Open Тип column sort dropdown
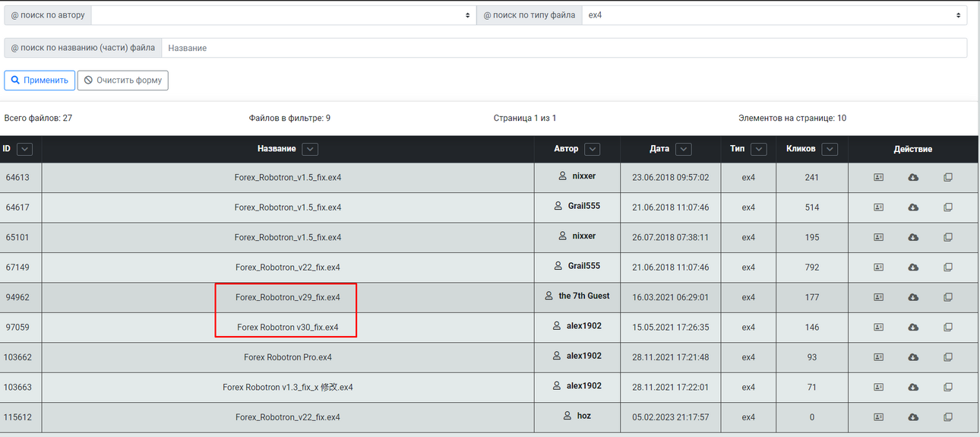980x437 pixels. tap(759, 149)
